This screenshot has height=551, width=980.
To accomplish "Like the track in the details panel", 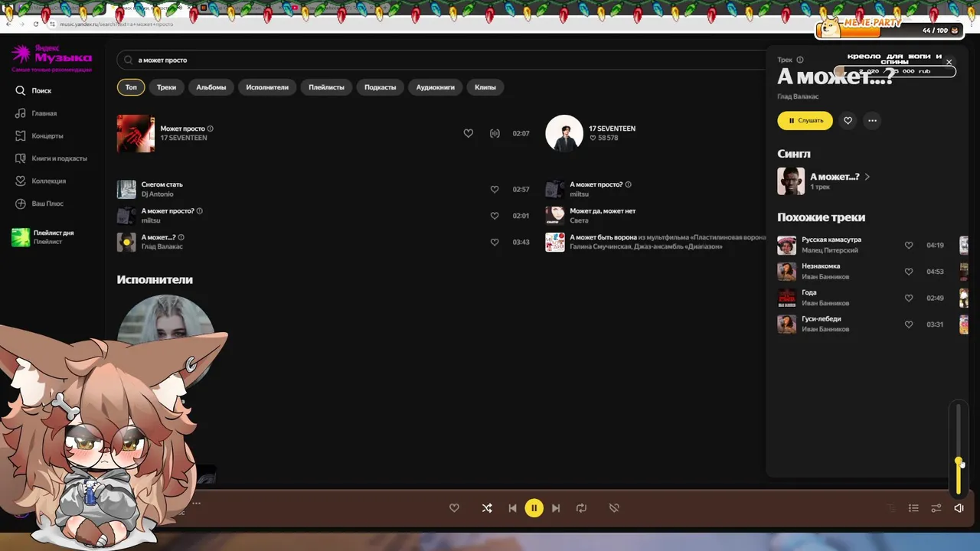I will (x=848, y=120).
